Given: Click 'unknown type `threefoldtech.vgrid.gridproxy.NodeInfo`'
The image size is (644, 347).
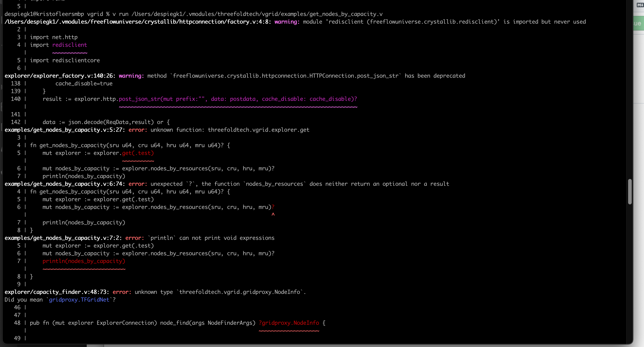Looking at the screenshot, I should 219,292.
